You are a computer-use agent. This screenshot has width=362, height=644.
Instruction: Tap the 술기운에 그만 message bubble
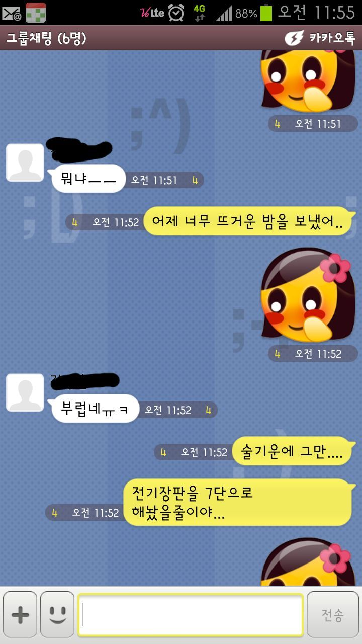[293, 451]
